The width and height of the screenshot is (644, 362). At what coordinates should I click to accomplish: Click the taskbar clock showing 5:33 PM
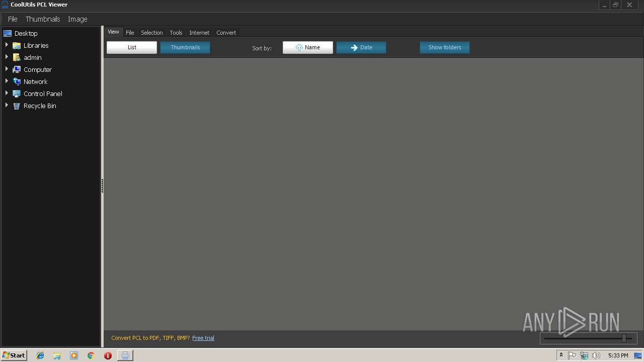[x=618, y=355]
